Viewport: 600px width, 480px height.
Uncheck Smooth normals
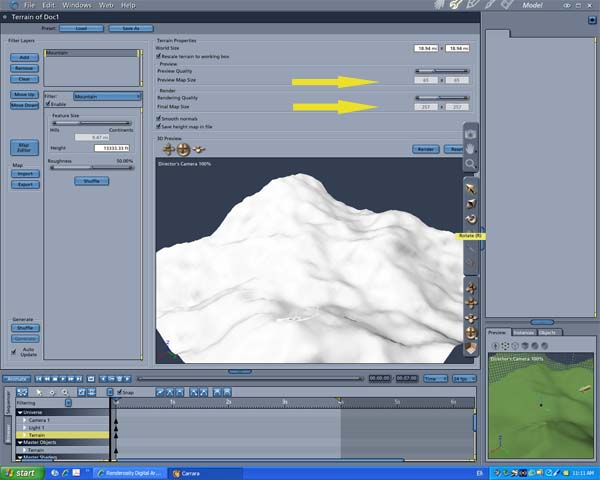[159, 118]
